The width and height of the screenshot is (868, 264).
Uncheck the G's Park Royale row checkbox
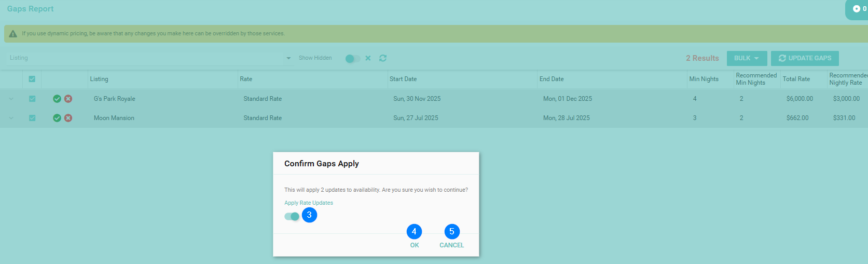pos(32,99)
